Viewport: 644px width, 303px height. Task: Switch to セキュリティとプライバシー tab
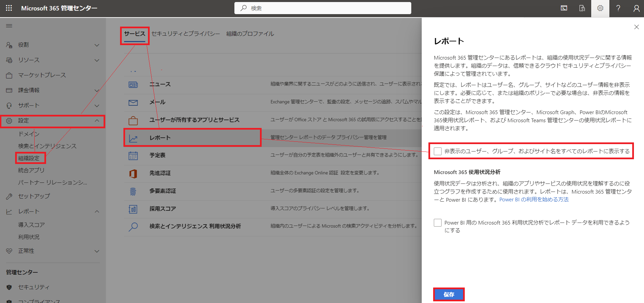(186, 34)
